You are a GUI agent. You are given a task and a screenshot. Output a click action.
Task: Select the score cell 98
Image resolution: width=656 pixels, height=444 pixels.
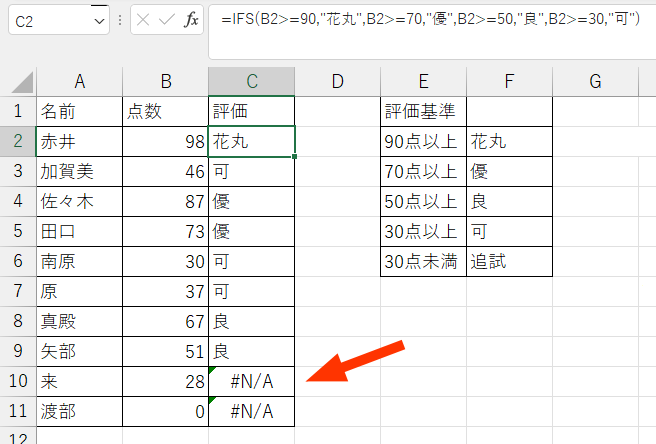(x=166, y=141)
